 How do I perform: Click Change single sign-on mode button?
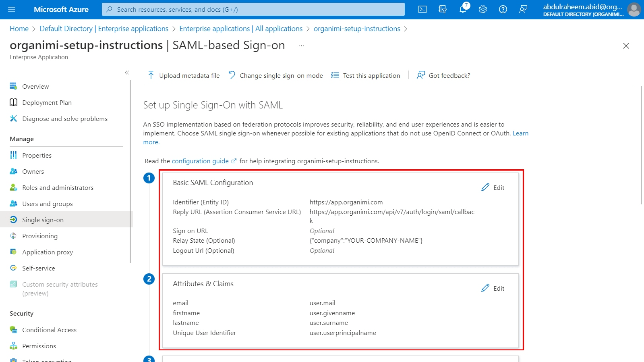pyautogui.click(x=275, y=75)
